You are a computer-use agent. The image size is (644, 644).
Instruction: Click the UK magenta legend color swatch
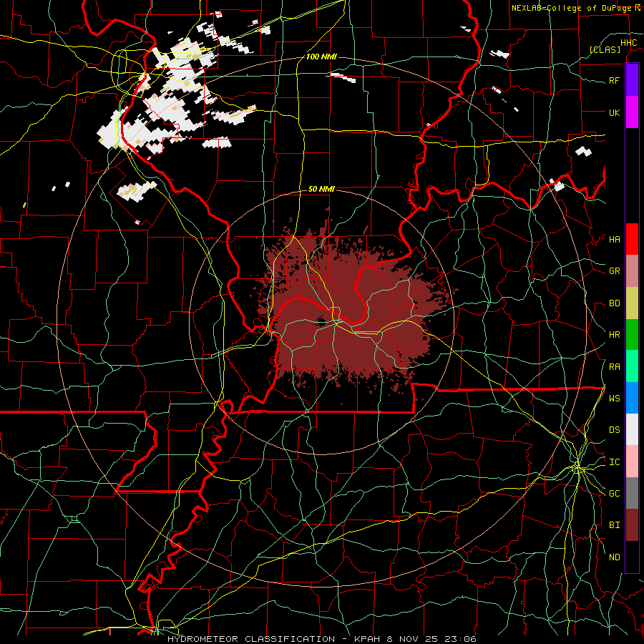(632, 112)
